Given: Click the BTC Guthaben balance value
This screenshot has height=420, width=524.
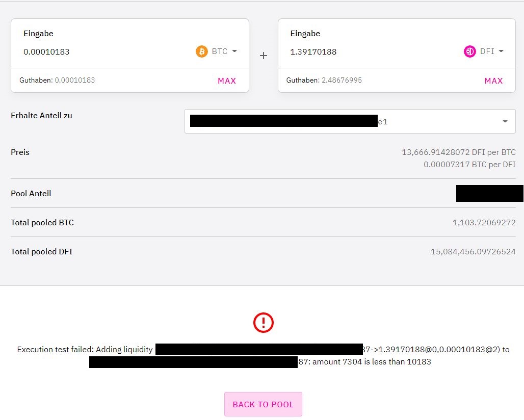Looking at the screenshot, I should 75,80.
